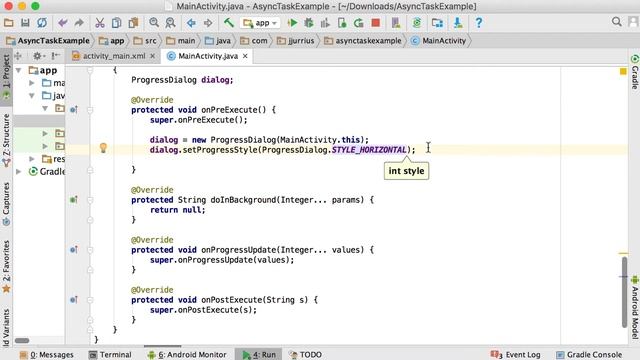Fold the onProgressUpdate method in gutter

(x=90, y=250)
